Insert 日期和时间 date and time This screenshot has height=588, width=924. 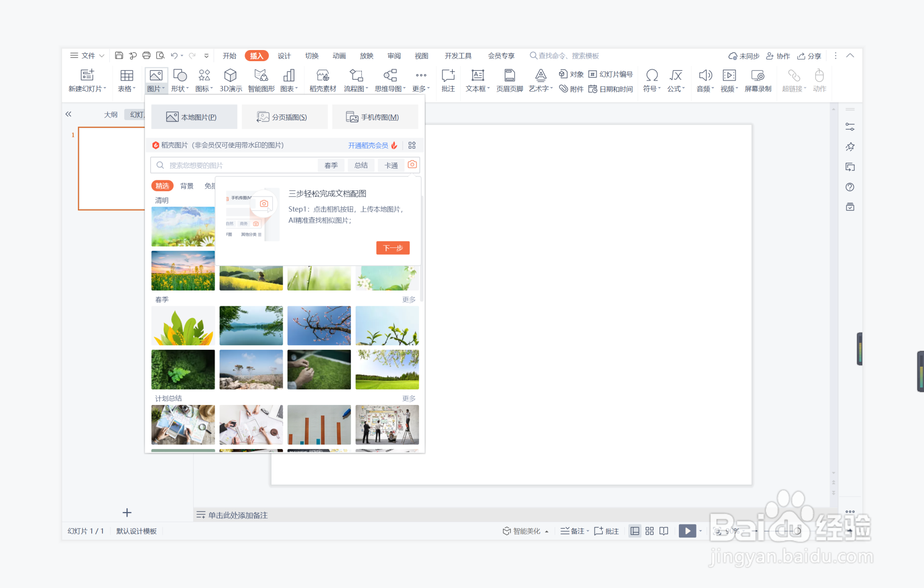tap(611, 89)
